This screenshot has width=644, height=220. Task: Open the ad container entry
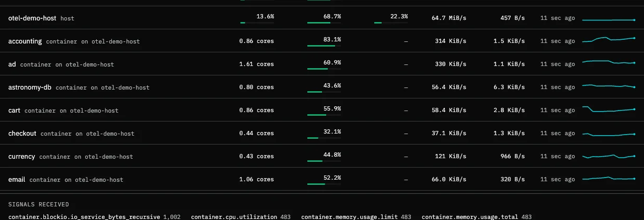[x=322, y=64]
